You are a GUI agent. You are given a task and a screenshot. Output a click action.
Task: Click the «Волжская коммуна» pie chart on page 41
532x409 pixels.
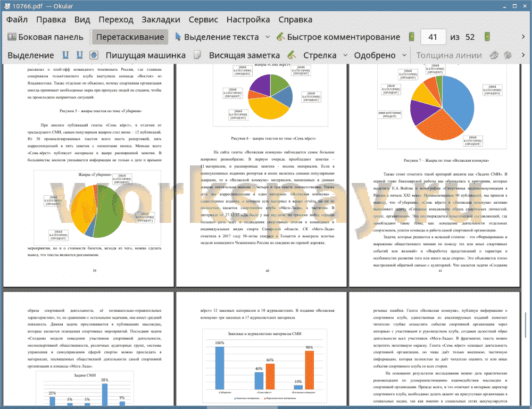(x=442, y=107)
